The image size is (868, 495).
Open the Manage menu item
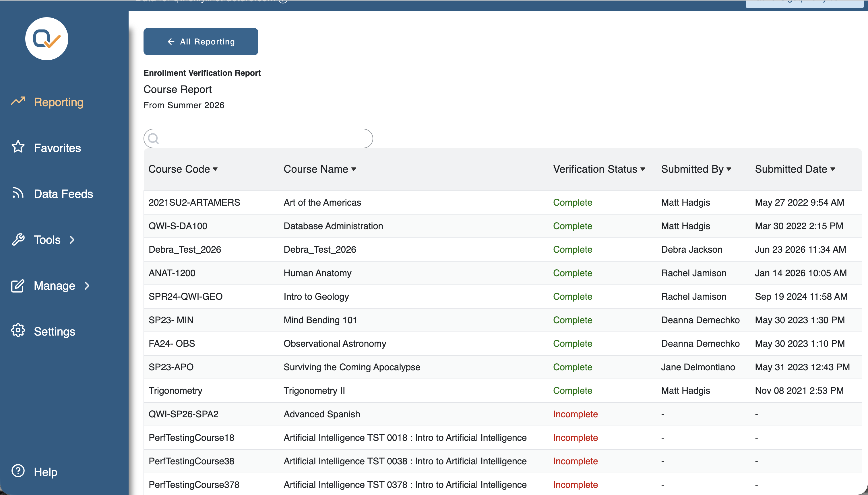(x=55, y=286)
